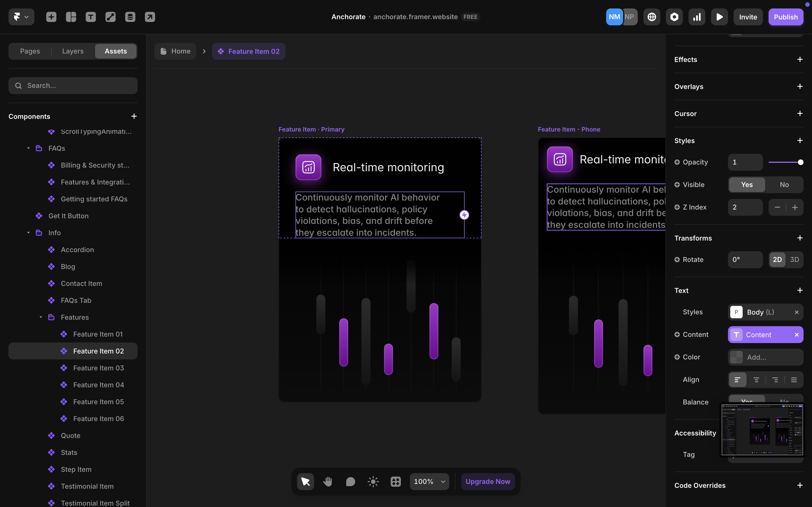
Task: Click the Insert plus icon in top toolbar
Action: [51, 17]
